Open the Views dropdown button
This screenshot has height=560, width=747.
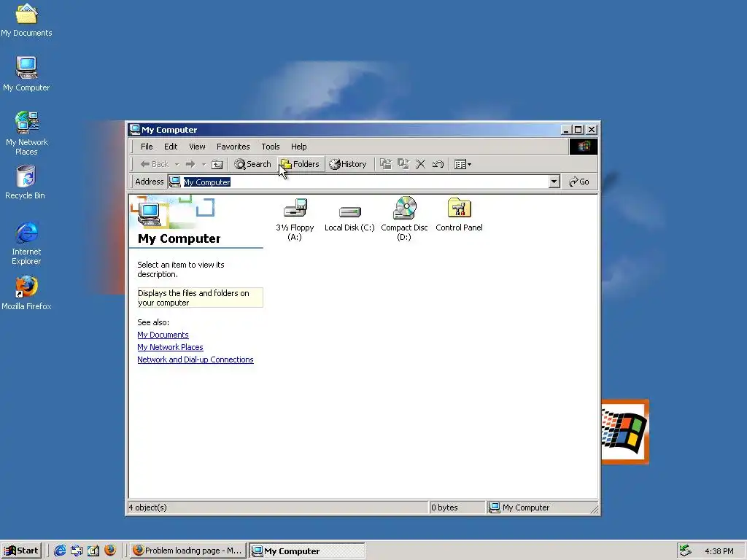point(462,164)
